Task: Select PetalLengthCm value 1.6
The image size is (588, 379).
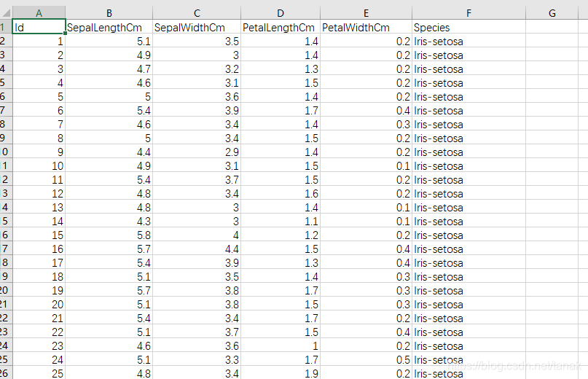Action: [281, 193]
